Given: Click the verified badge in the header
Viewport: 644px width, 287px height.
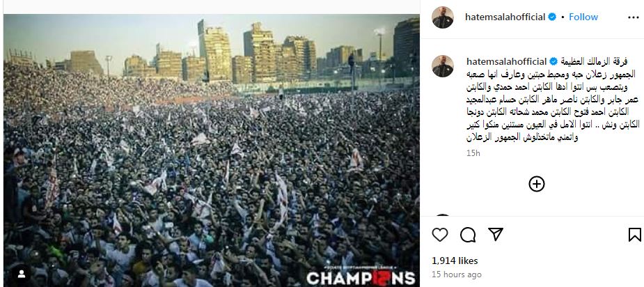Looking at the screenshot, I should point(552,17).
